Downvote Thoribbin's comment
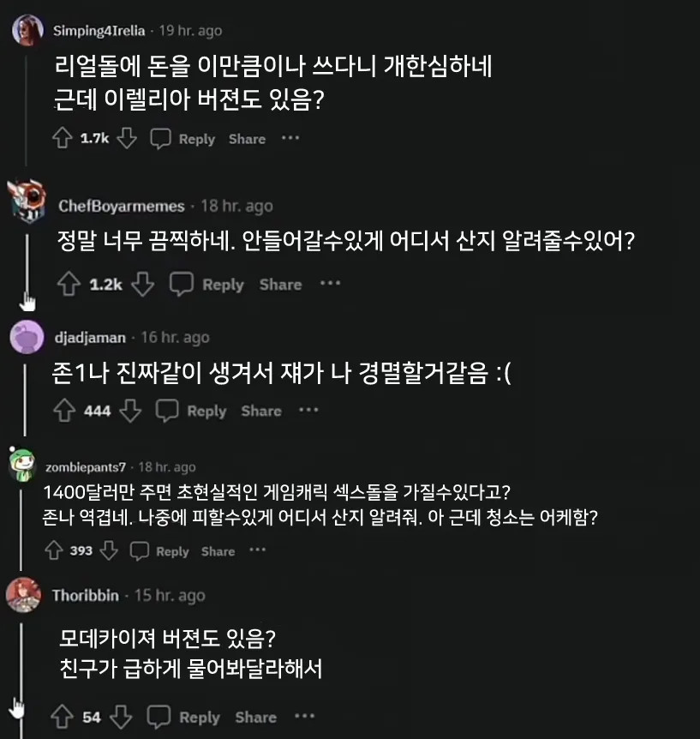Image resolution: width=700 pixels, height=739 pixels. pos(121,718)
